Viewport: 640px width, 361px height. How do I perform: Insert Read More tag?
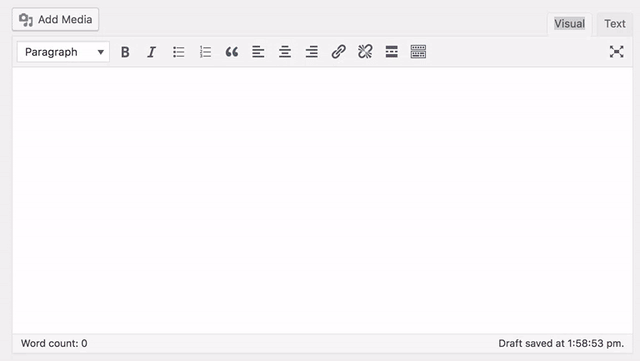coord(391,52)
